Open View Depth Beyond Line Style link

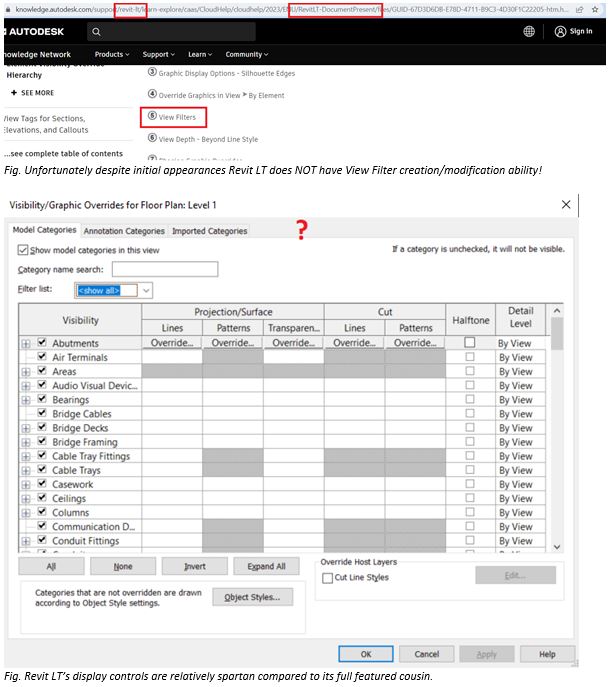pyautogui.click(x=208, y=139)
